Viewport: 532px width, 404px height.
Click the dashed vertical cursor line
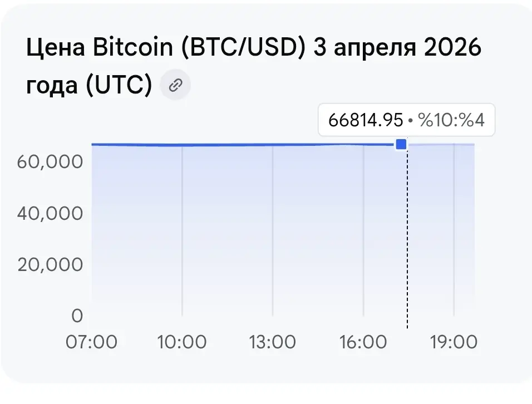click(407, 238)
